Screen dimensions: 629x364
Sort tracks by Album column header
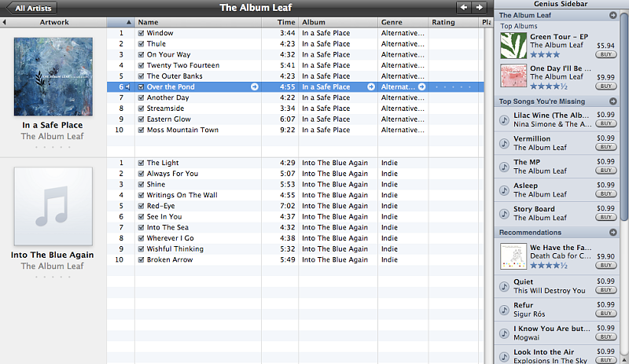coord(338,22)
